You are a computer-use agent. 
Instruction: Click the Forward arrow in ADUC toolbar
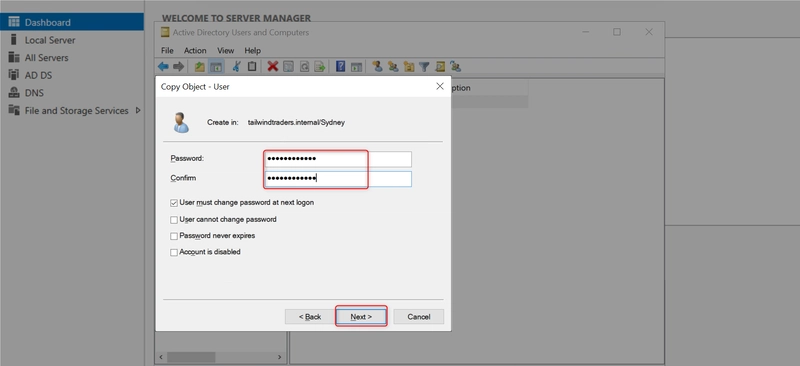click(179, 66)
